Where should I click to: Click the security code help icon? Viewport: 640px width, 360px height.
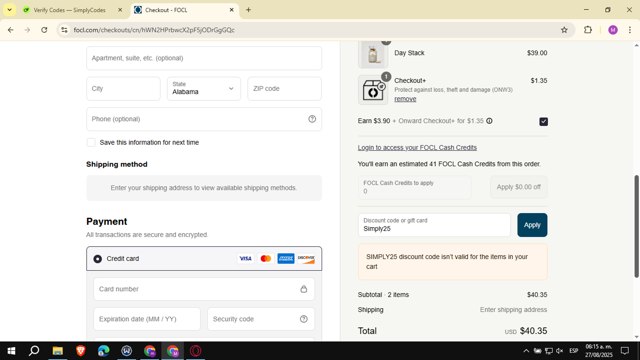click(x=304, y=319)
